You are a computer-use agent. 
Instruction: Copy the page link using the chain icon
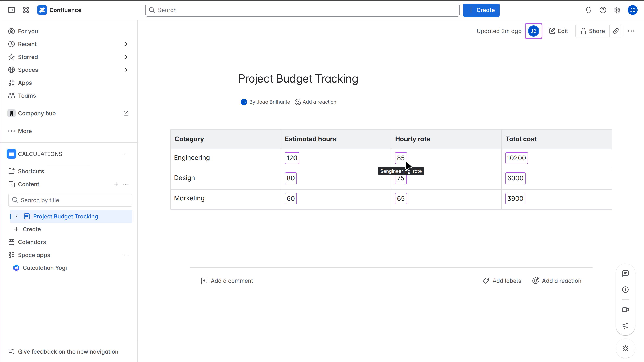616,31
